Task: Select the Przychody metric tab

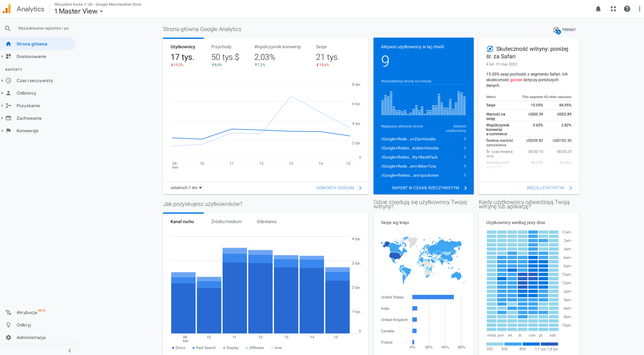Action: tap(225, 55)
